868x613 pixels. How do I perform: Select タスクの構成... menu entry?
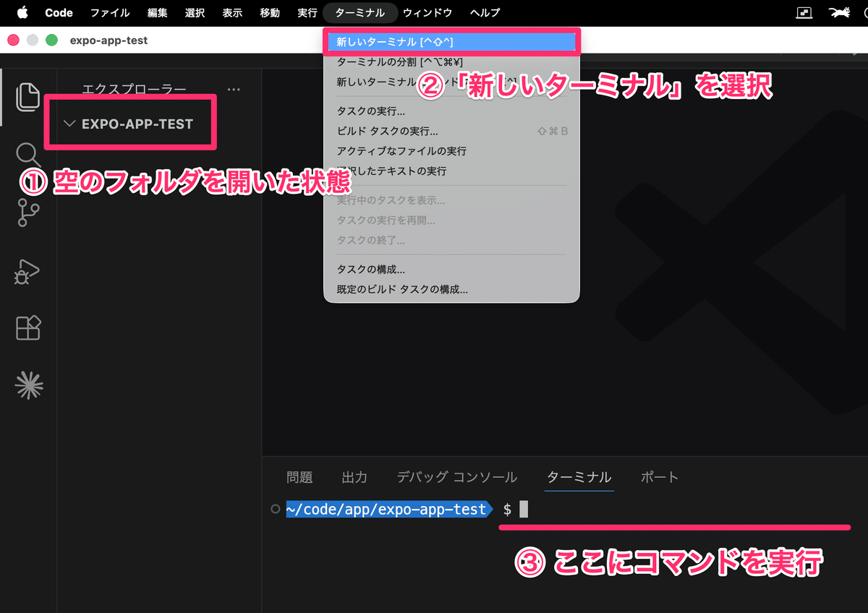[451, 270]
